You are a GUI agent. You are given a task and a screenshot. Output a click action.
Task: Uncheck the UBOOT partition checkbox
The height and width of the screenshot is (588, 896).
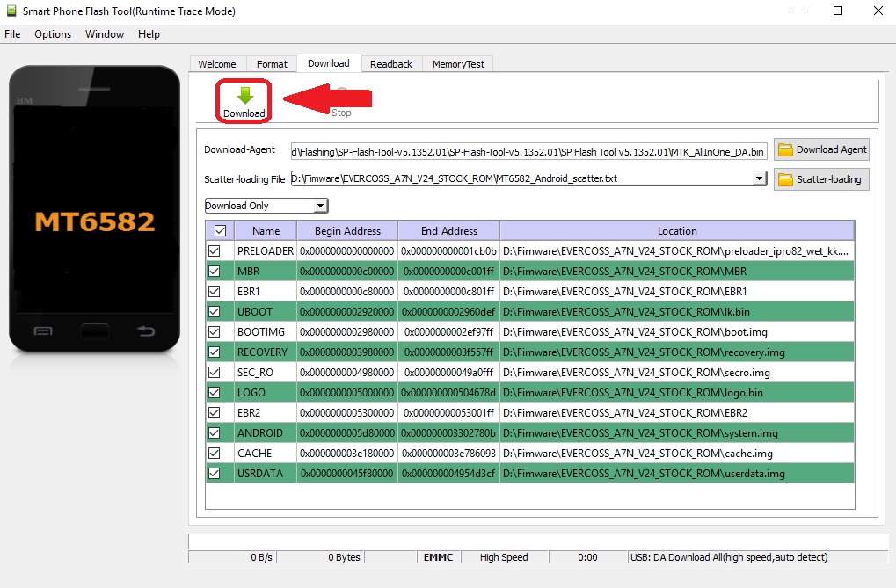click(215, 311)
